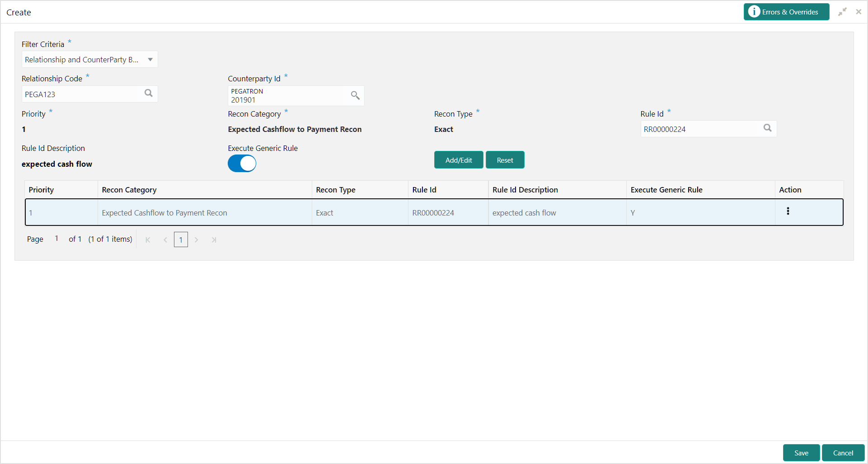Toggle the Execute Generic Rule switch
The width and height of the screenshot is (868, 464).
[x=242, y=164]
